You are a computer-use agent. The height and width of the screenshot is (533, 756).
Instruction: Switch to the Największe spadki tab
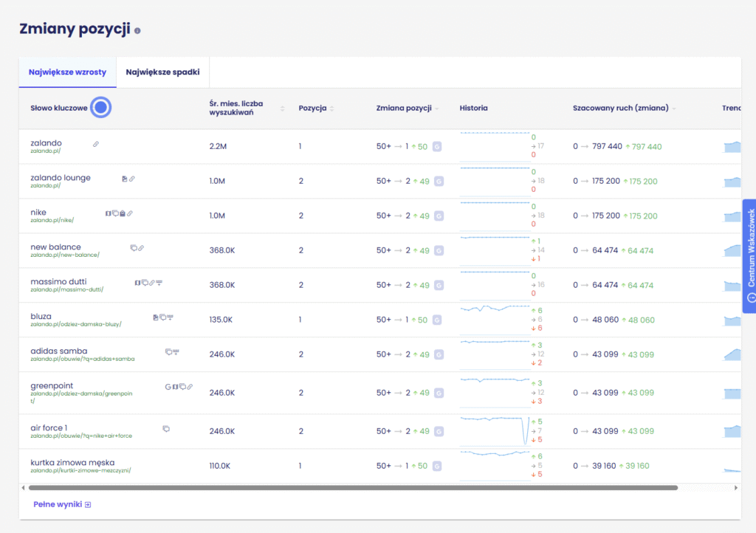pyautogui.click(x=163, y=72)
